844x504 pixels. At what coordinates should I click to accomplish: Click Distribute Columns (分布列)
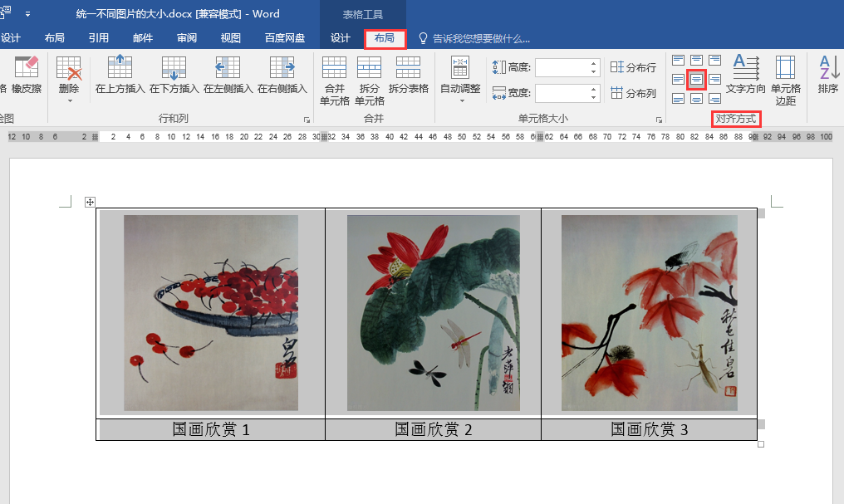633,93
